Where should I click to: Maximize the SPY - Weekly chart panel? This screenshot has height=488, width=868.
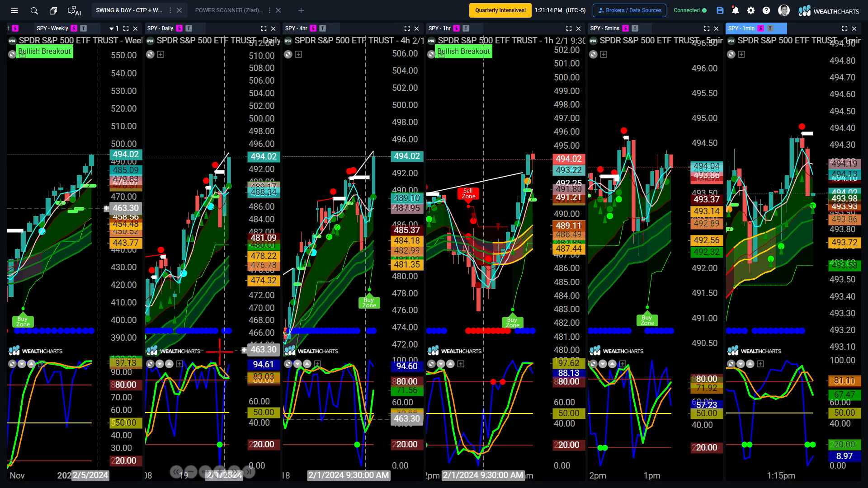pyautogui.click(x=126, y=28)
